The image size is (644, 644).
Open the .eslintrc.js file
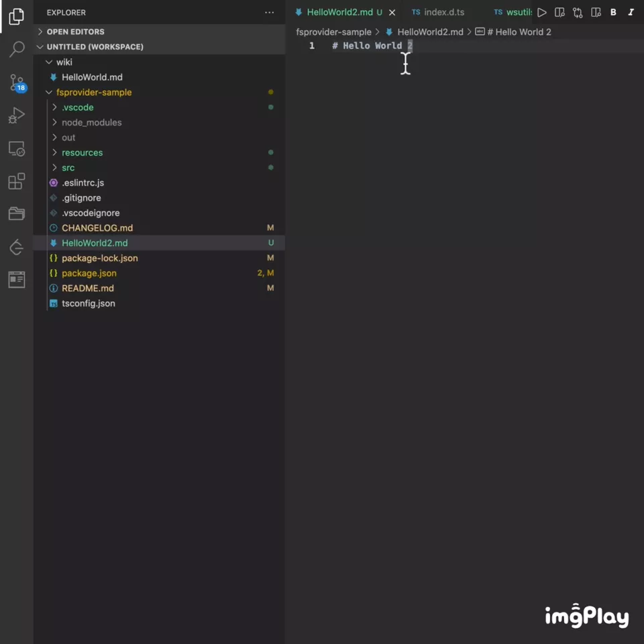[x=159, y=182]
